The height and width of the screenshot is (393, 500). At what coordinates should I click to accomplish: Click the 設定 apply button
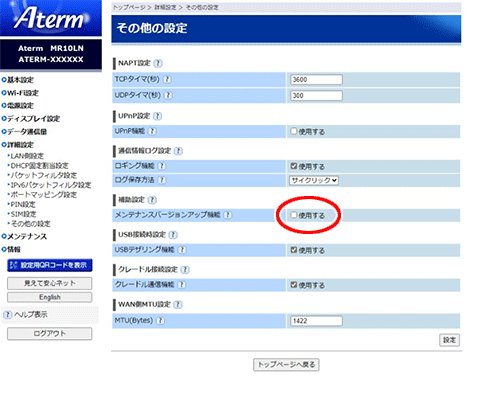tap(449, 340)
